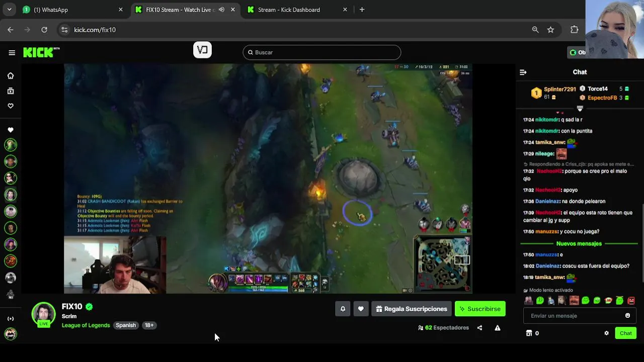Bookmark this page with the star
This screenshot has height=362, width=644.
tap(550, 30)
